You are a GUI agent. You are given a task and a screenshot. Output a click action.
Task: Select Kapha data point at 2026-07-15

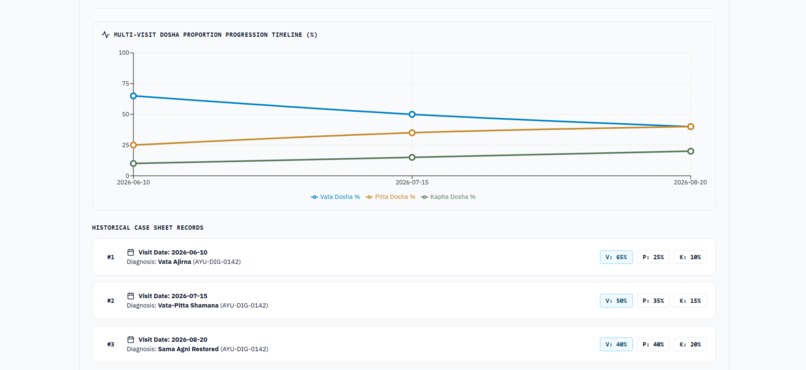pos(412,157)
